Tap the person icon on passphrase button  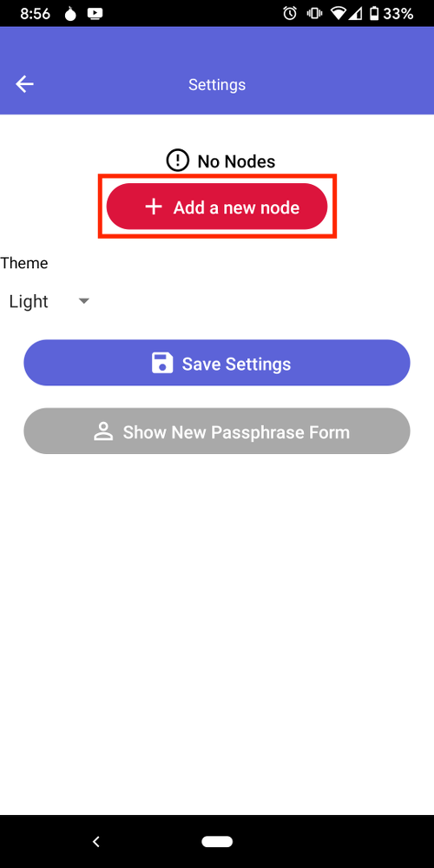point(103,431)
